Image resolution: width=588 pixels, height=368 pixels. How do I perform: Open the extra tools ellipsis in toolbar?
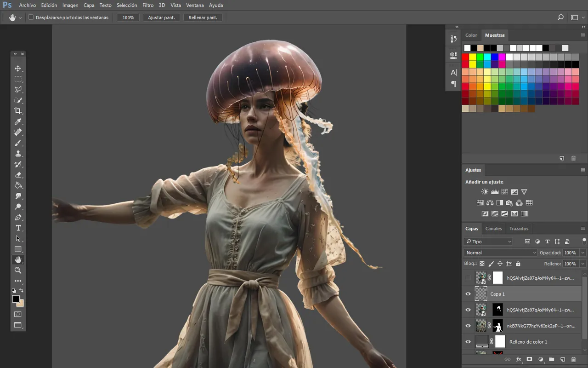click(18, 281)
